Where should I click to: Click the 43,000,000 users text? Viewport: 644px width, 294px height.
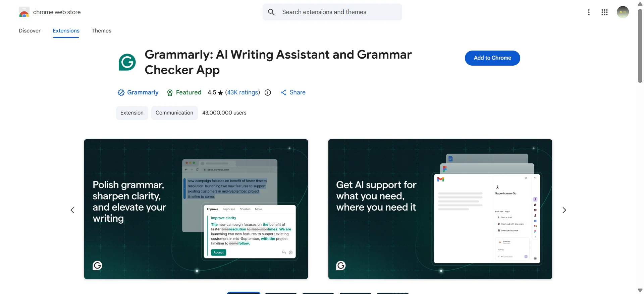pos(224,113)
